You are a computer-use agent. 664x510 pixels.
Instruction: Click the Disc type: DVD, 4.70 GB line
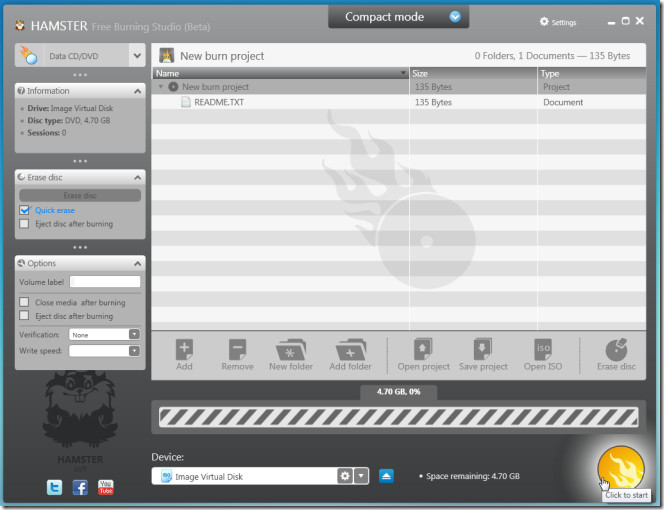pyautogui.click(x=69, y=120)
